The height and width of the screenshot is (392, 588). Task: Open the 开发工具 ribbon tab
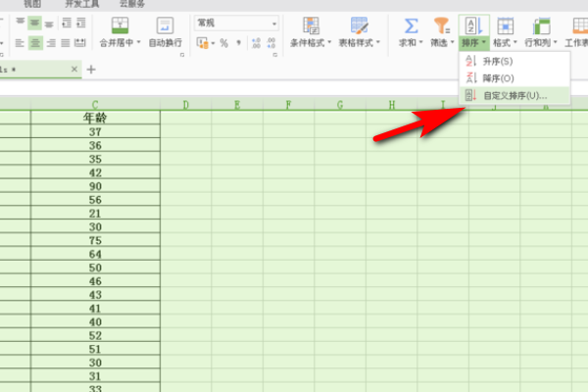(82, 4)
